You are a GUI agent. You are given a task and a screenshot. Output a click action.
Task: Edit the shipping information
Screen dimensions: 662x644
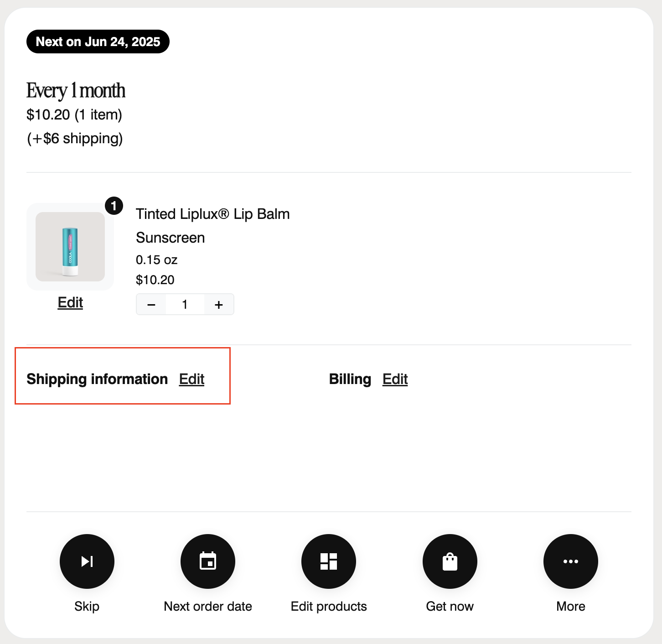tap(191, 379)
